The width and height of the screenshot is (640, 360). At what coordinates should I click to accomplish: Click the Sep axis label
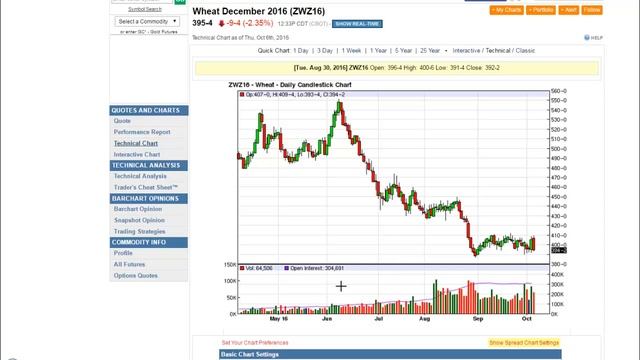tap(478, 318)
